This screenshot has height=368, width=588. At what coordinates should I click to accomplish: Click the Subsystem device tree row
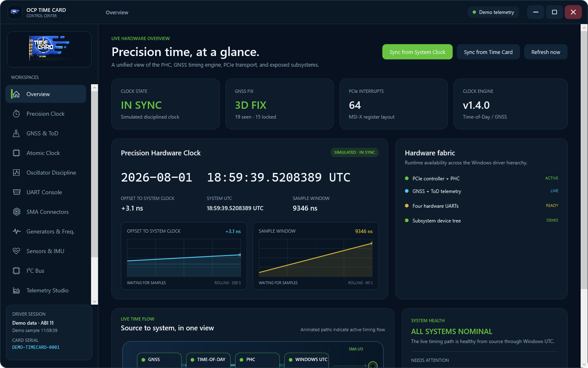coord(481,221)
